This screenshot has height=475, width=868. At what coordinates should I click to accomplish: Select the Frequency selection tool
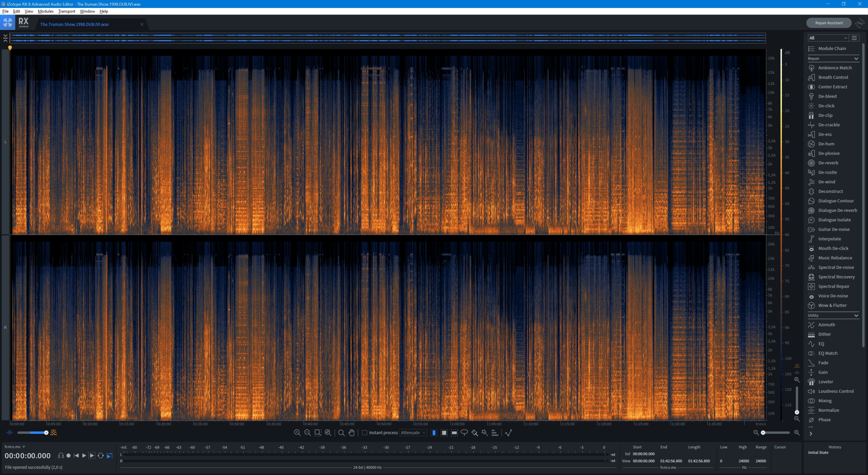pyautogui.click(x=454, y=432)
